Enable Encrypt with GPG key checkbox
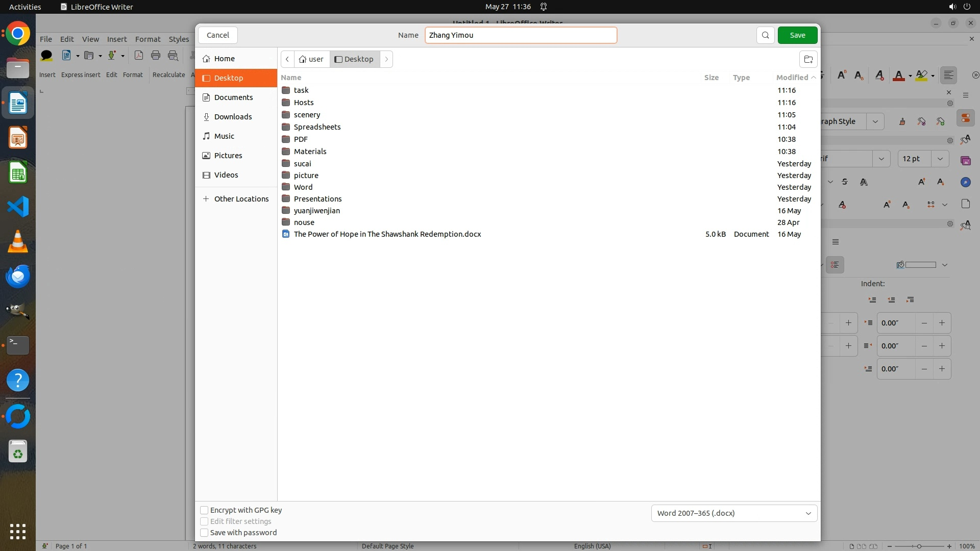 click(x=204, y=510)
